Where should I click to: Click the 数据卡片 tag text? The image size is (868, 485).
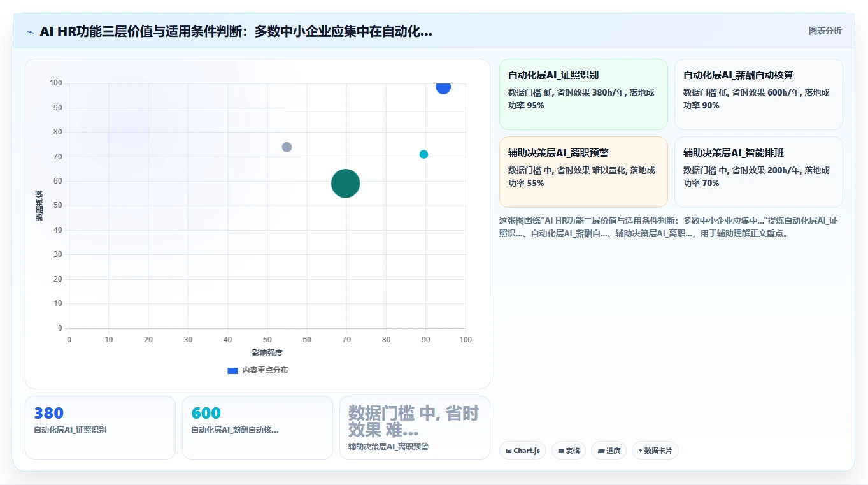click(x=658, y=451)
